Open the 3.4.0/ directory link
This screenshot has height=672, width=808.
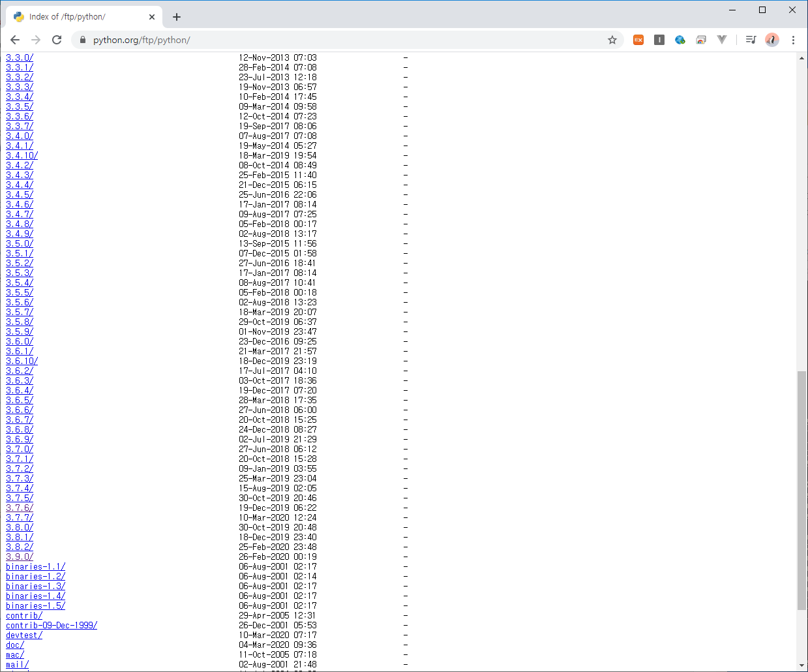[x=20, y=136]
